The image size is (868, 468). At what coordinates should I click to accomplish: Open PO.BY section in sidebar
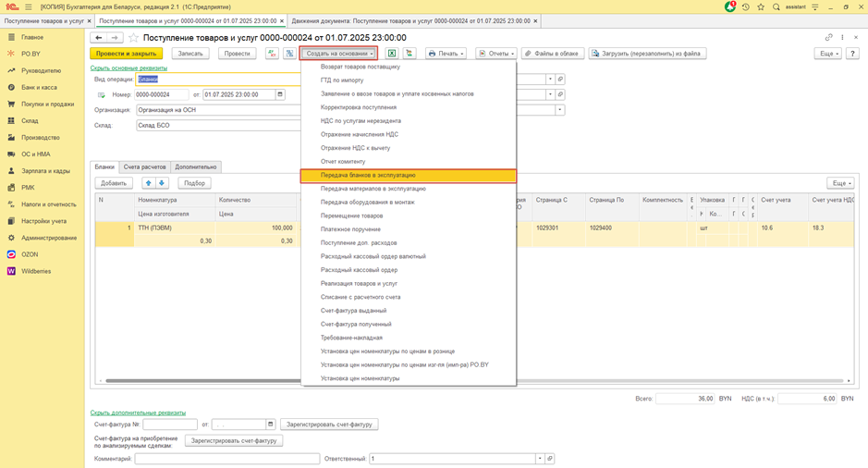point(31,54)
